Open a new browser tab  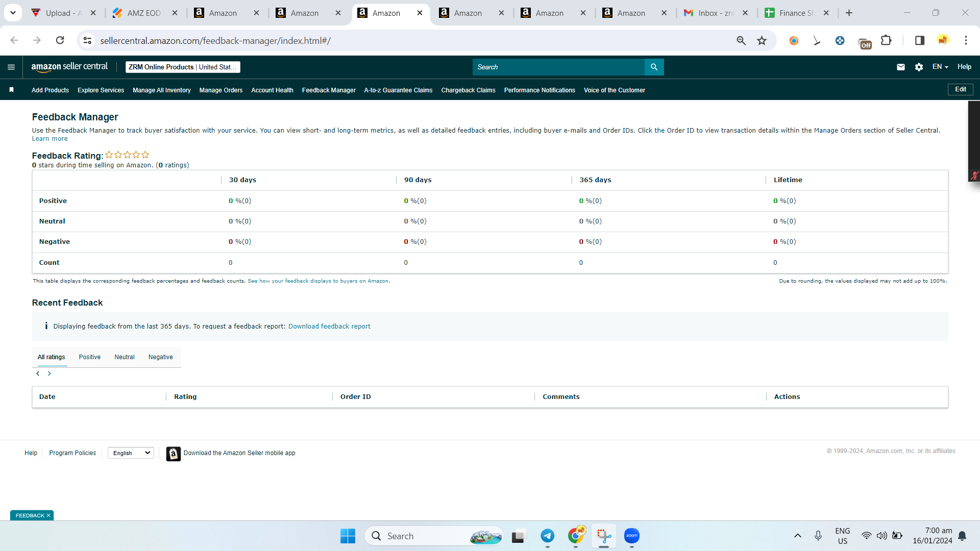(849, 13)
